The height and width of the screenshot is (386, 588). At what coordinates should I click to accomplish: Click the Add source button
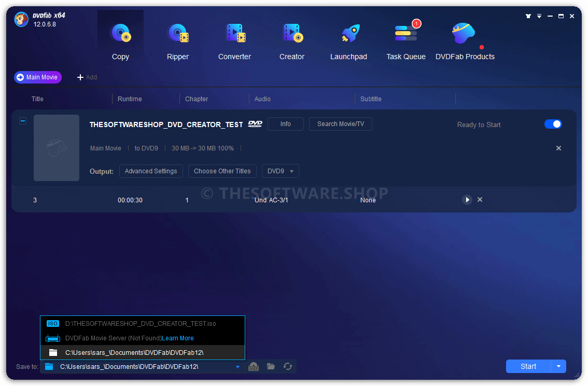(x=87, y=77)
